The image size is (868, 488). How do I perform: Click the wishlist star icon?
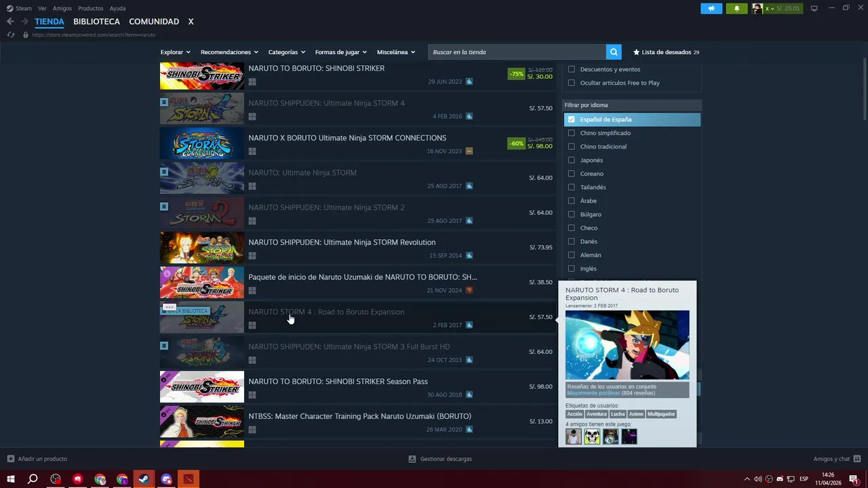(636, 52)
